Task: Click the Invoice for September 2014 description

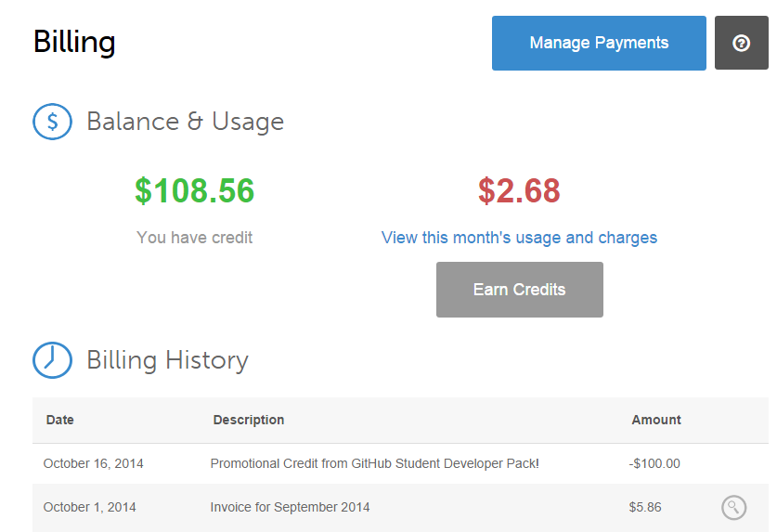Action: (290, 507)
